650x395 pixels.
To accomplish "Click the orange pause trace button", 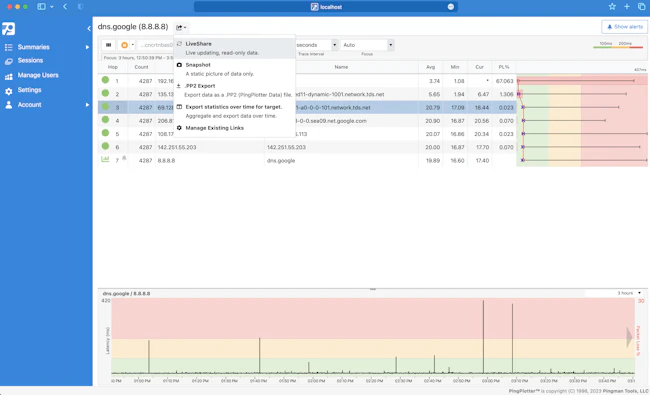I will [x=124, y=45].
